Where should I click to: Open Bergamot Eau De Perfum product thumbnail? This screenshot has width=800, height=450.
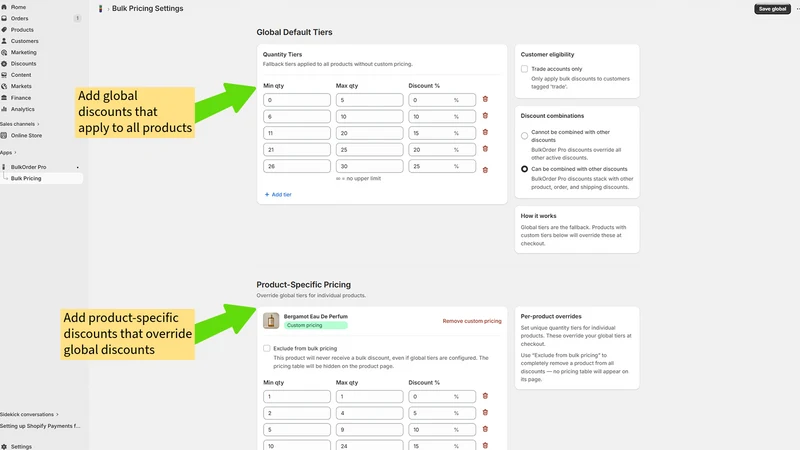(271, 321)
